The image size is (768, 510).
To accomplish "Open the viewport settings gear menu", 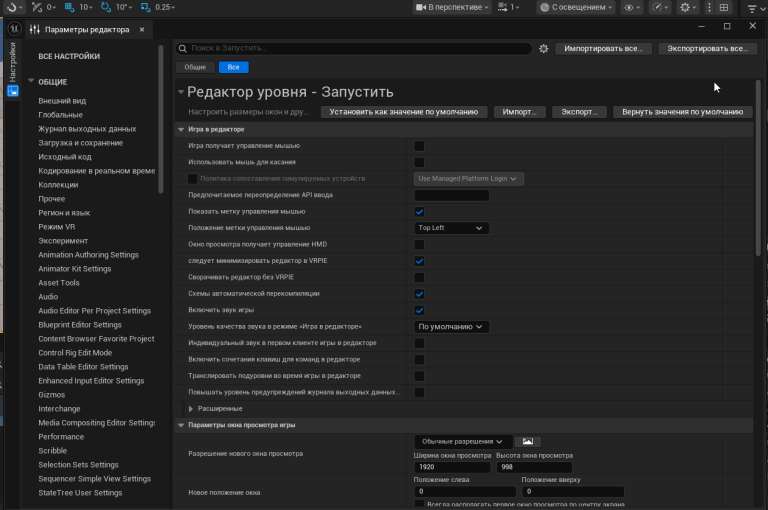I will [x=688, y=7].
